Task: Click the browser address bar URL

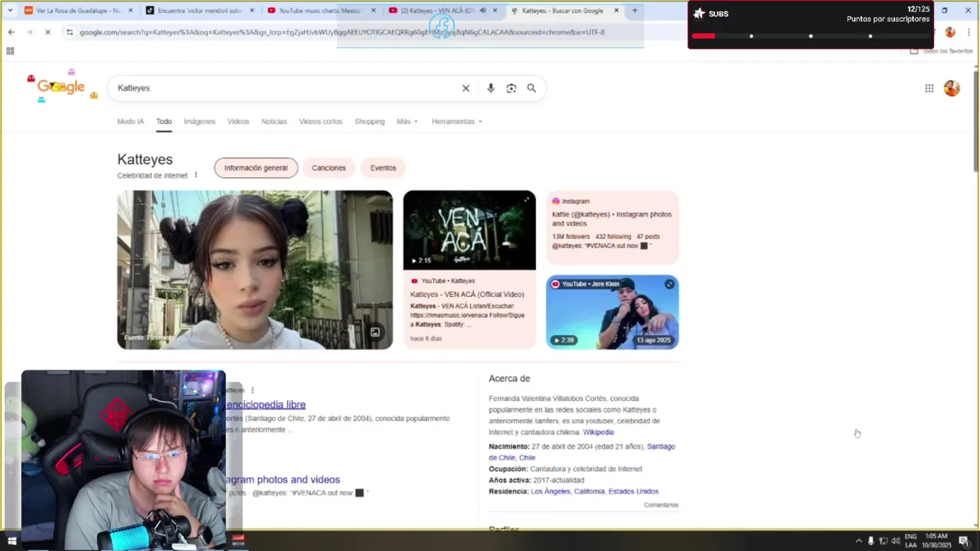Action: coord(341,32)
